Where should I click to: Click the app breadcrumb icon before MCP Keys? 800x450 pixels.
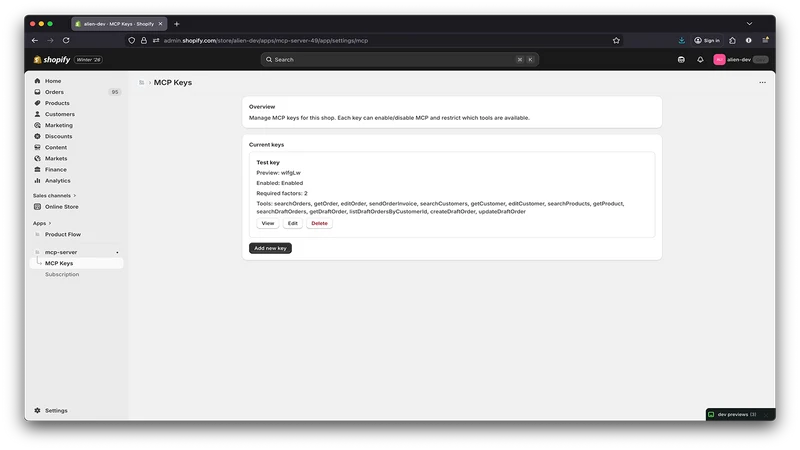pos(141,82)
